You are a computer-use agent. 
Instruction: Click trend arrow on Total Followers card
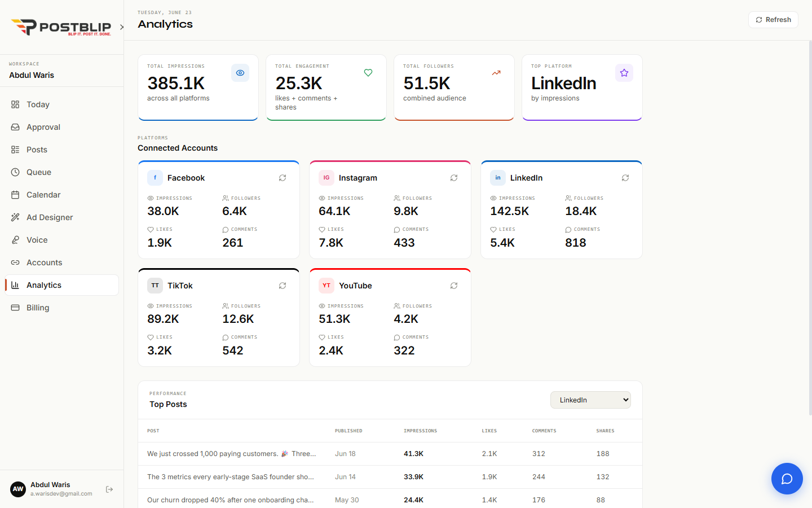[496, 73]
